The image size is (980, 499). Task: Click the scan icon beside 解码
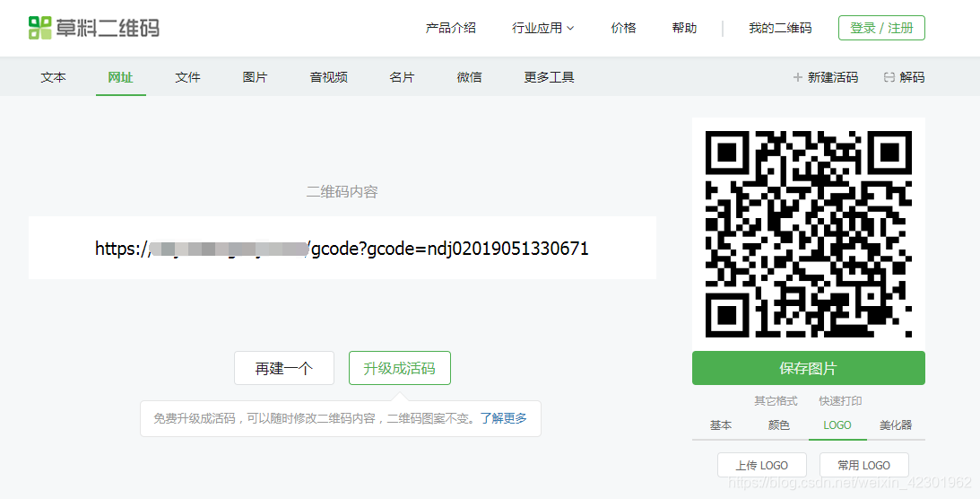coord(889,77)
